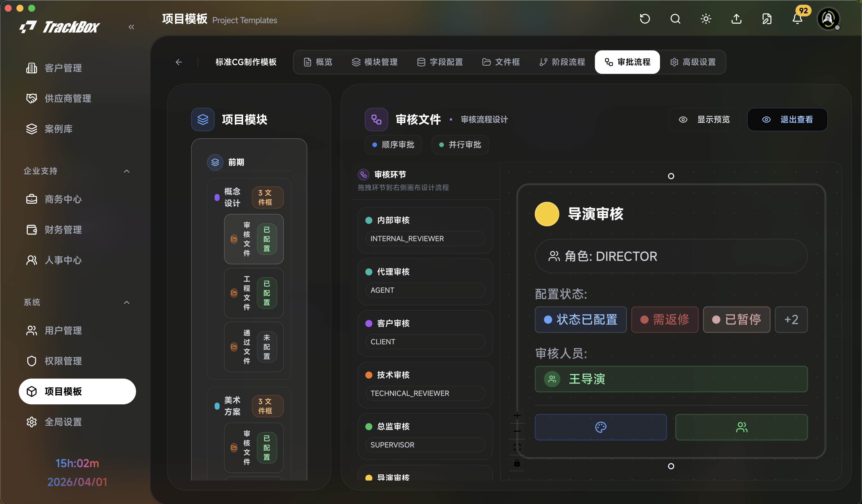Viewport: 862px width, 504px height.
Task: Open 权限管理 in sidebar
Action: point(77,361)
